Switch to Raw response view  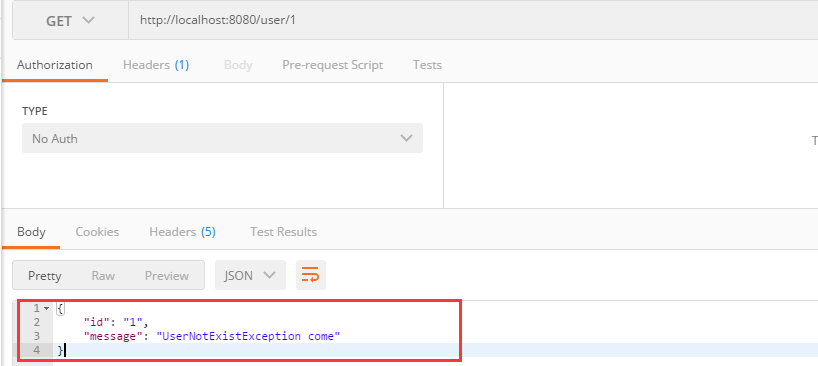103,275
